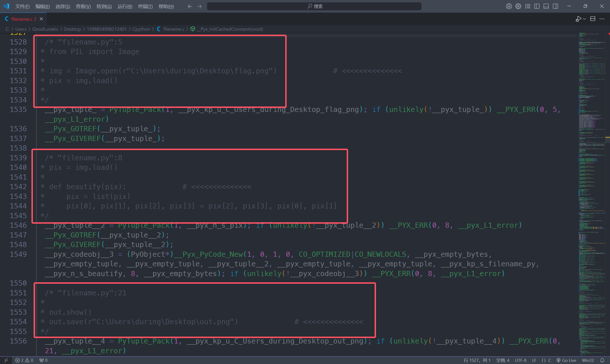Open the 查看(V) menu
The height and width of the screenshot is (364, 610).
click(83, 6)
